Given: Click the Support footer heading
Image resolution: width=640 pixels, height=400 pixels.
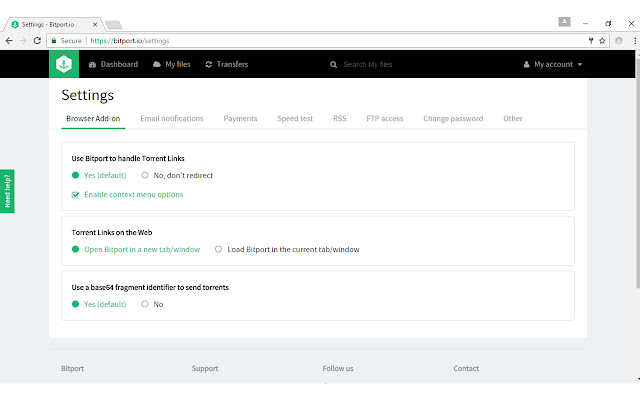Looking at the screenshot, I should point(205,369).
